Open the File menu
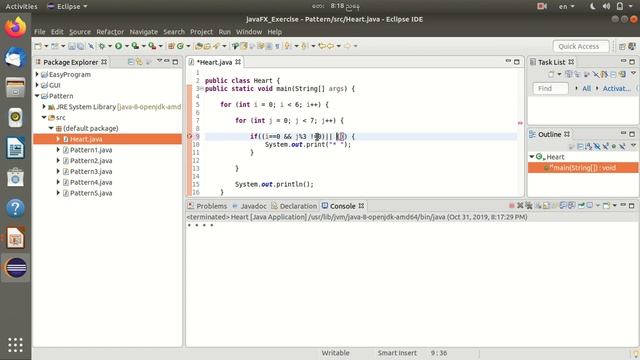 (40, 32)
